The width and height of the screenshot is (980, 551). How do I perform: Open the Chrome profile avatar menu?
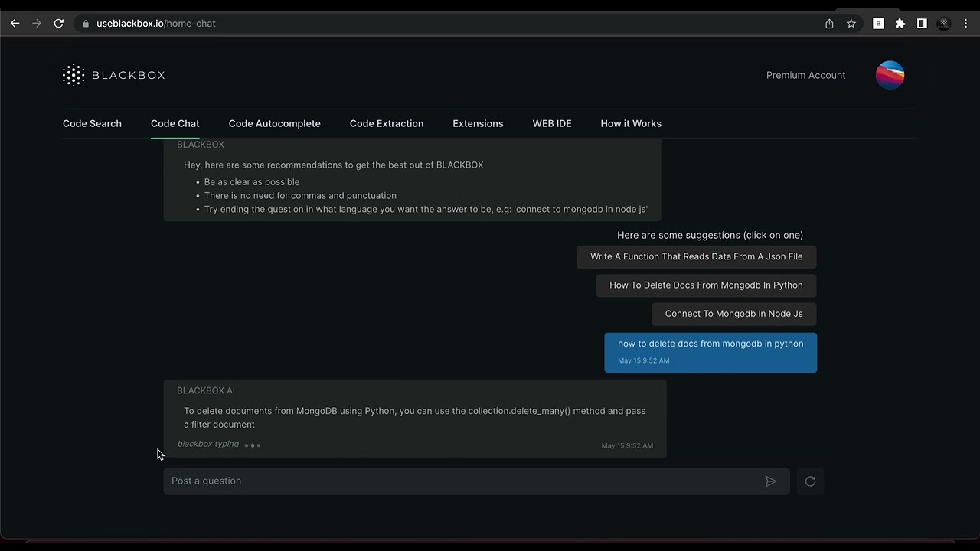944,24
